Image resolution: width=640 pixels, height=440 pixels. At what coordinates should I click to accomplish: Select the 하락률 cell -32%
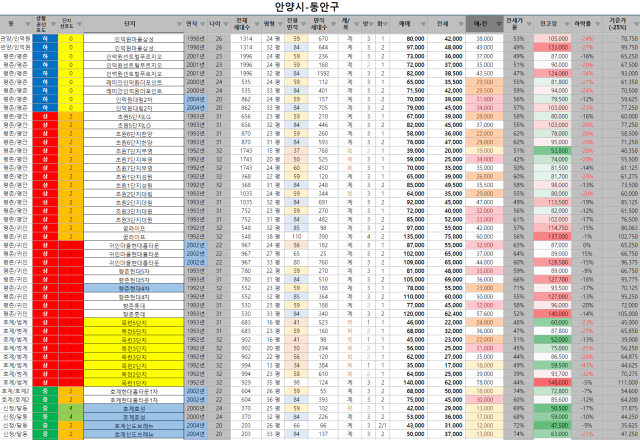587,374
